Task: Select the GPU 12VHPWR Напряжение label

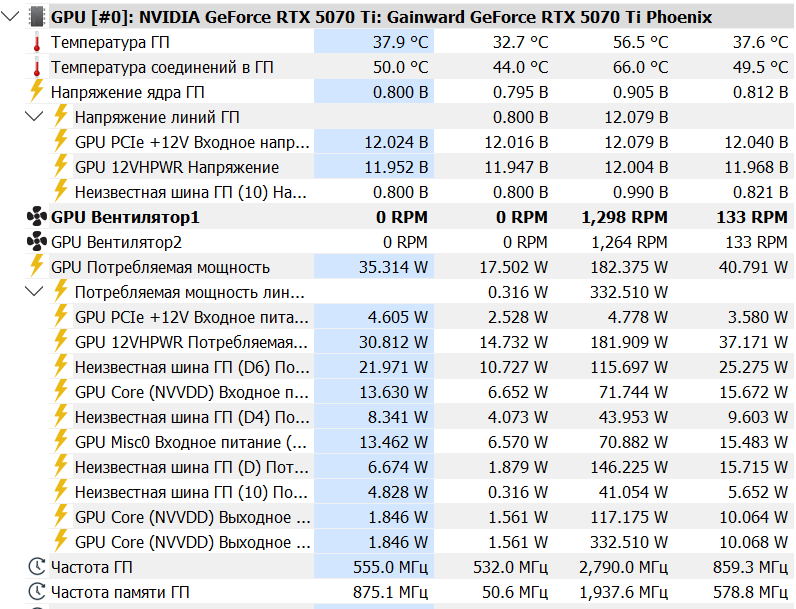Action: pos(177,167)
